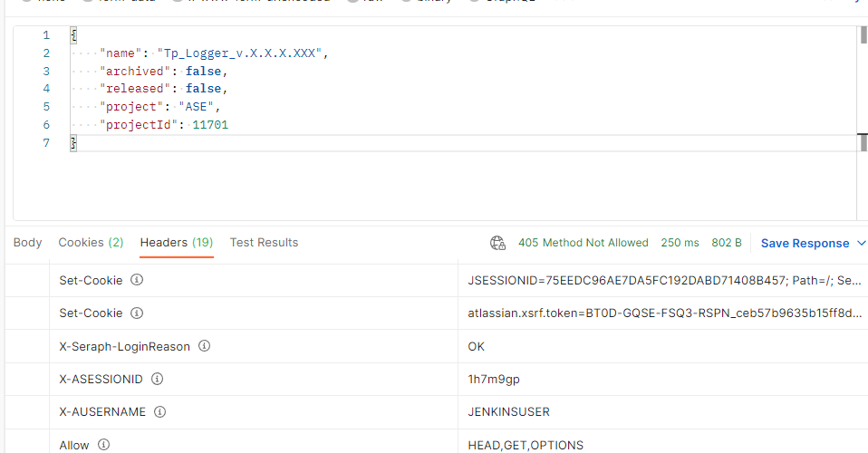Click the JSESSIONID cookie value

click(664, 280)
